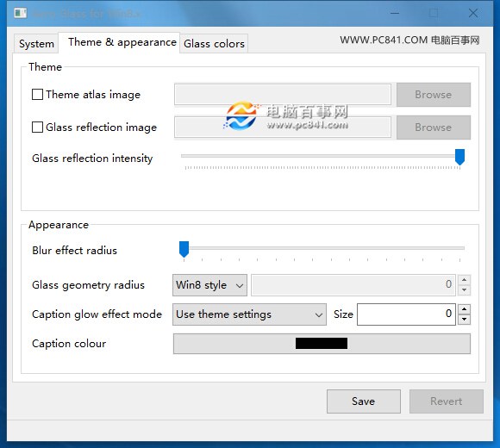The image size is (500, 448).
Task: Click the application icon in the title bar
Action: pyautogui.click(x=21, y=14)
